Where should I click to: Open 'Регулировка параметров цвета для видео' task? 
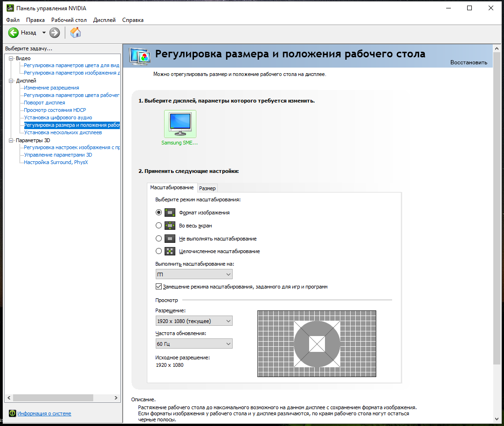(72, 65)
